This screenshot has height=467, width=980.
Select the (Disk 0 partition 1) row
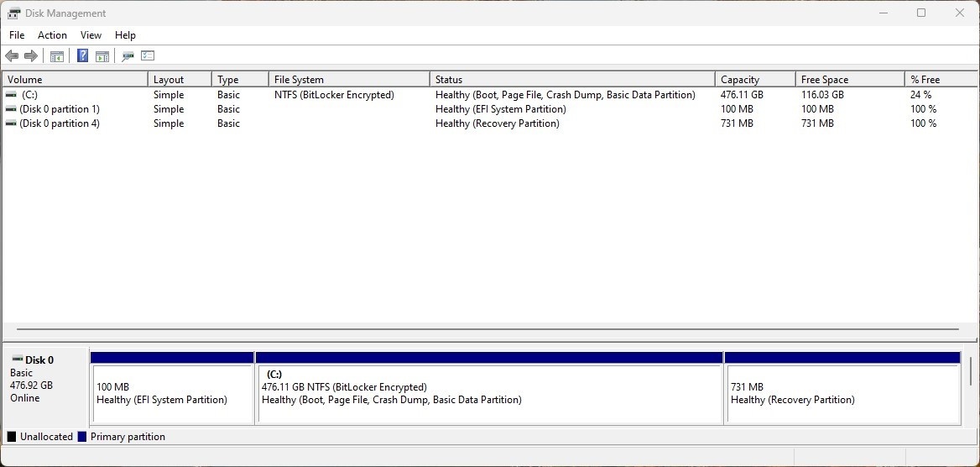click(489, 109)
